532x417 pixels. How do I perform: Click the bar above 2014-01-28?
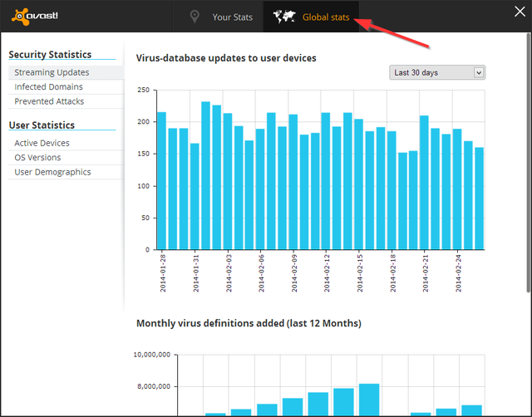click(162, 181)
